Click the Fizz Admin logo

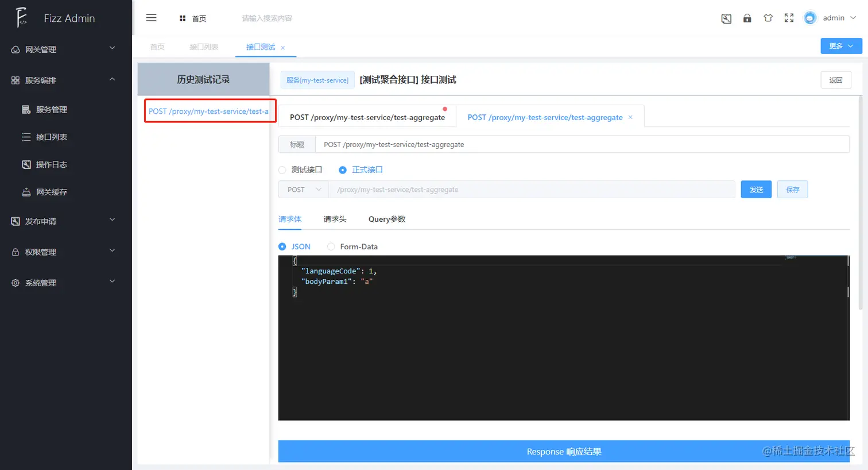(21, 18)
